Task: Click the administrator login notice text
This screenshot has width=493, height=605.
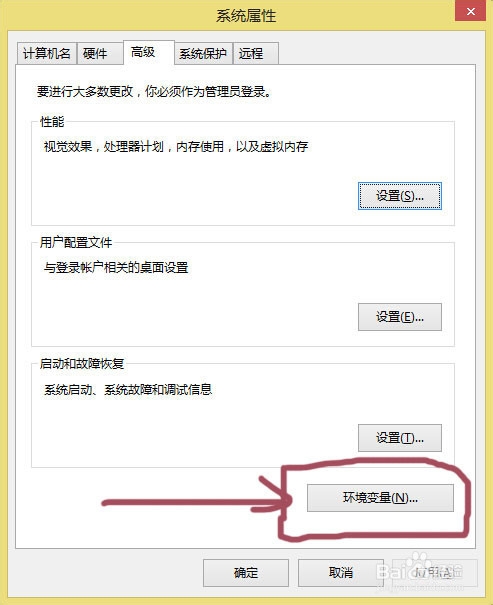Action: (x=154, y=91)
